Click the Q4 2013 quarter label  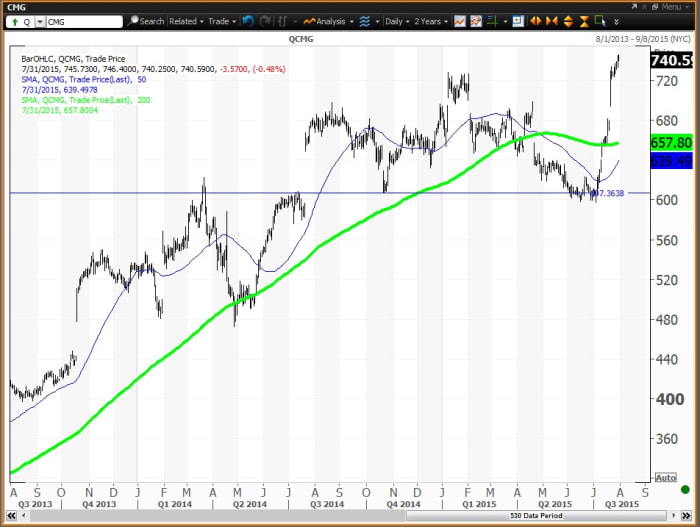[99, 504]
